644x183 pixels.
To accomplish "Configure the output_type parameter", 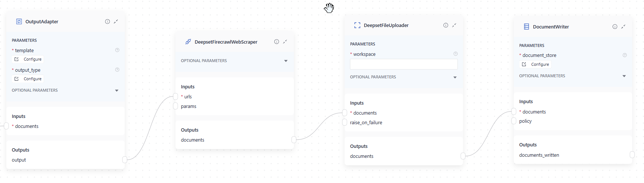I will 28,79.
